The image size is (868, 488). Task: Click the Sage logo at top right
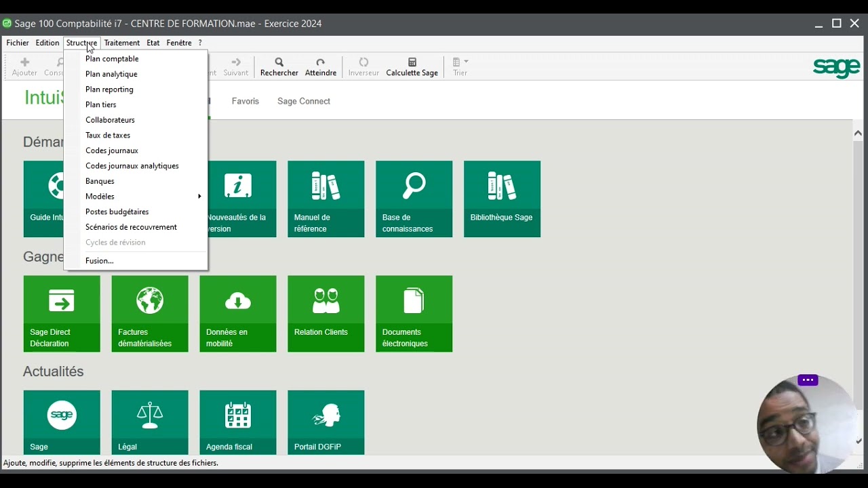(x=837, y=67)
